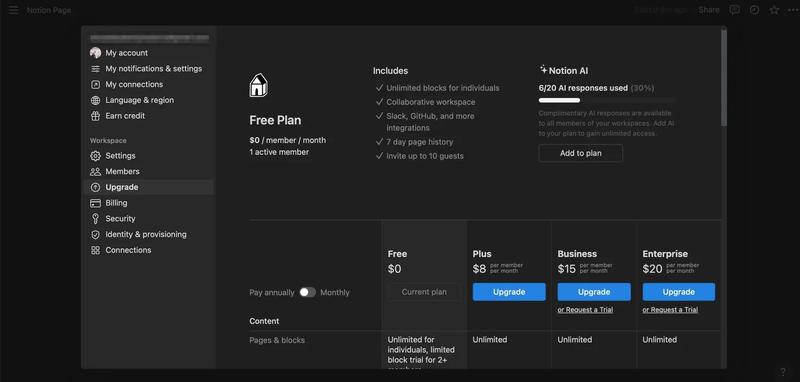Click the Settings gear icon
Viewport: 800px width, 382px height.
[95, 156]
